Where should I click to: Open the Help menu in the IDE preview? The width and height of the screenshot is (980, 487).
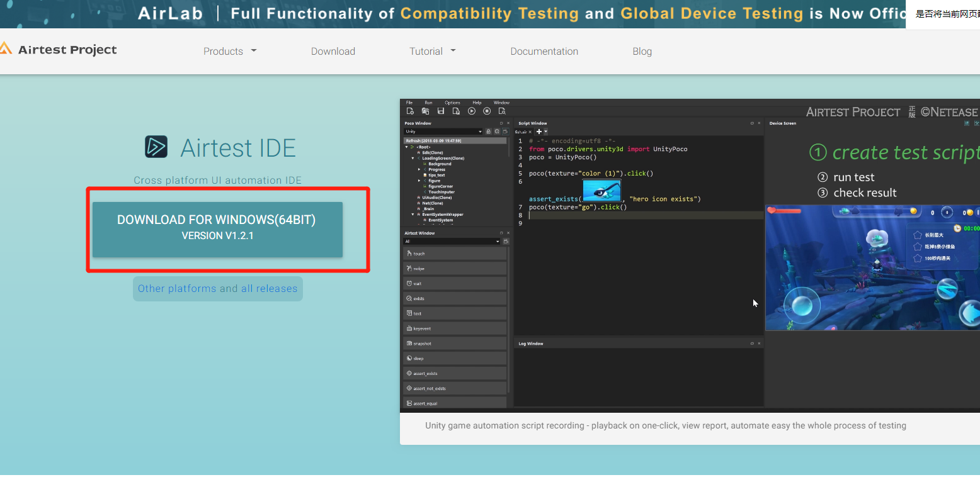click(477, 103)
